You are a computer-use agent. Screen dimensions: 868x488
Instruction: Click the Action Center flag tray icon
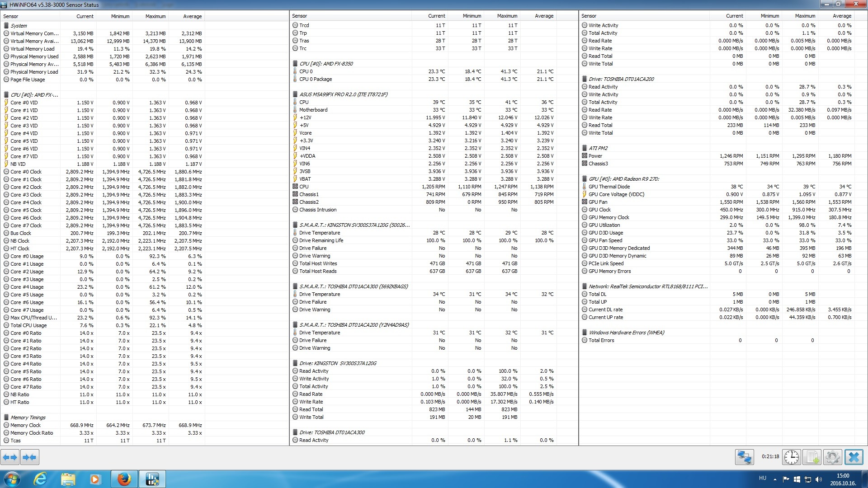(x=786, y=479)
